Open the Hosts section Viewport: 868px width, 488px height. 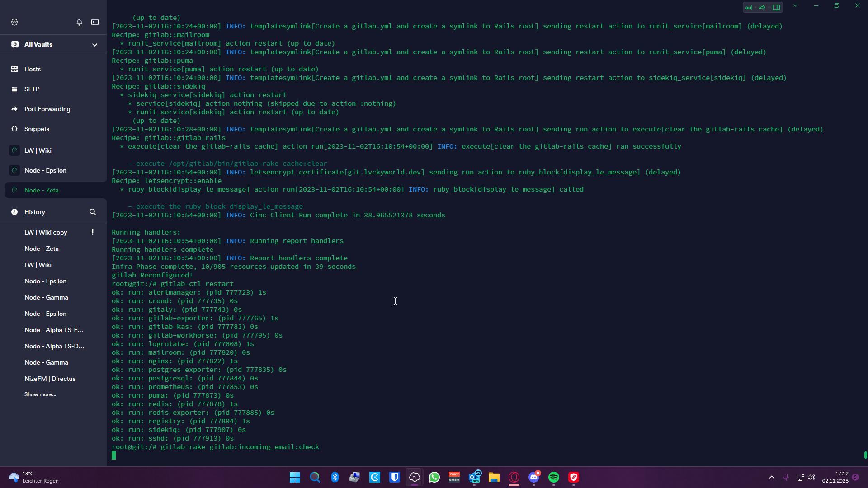tap(33, 69)
